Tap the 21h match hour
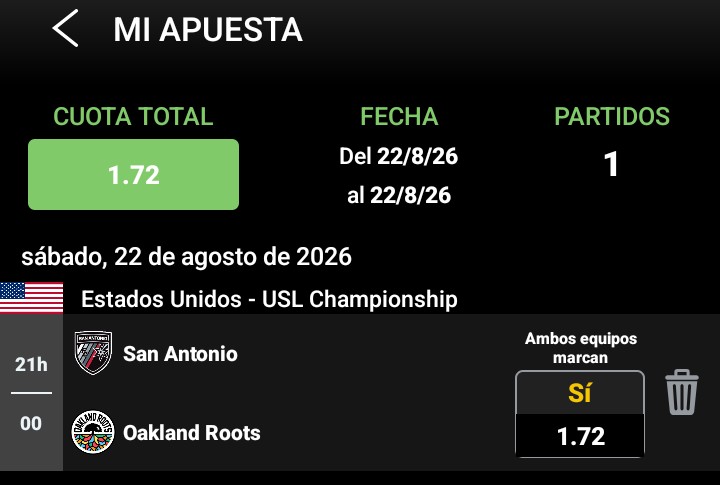720x485 pixels. tap(31, 365)
